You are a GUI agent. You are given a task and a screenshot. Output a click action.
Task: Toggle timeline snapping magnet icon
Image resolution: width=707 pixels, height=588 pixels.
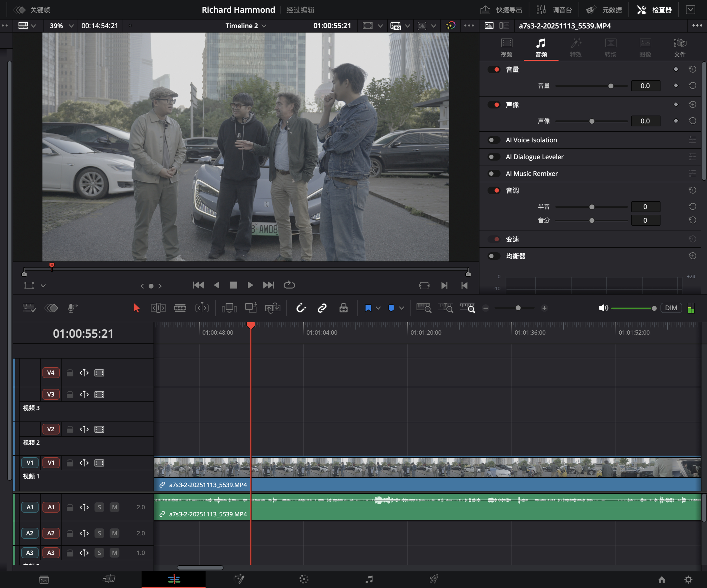point(301,308)
